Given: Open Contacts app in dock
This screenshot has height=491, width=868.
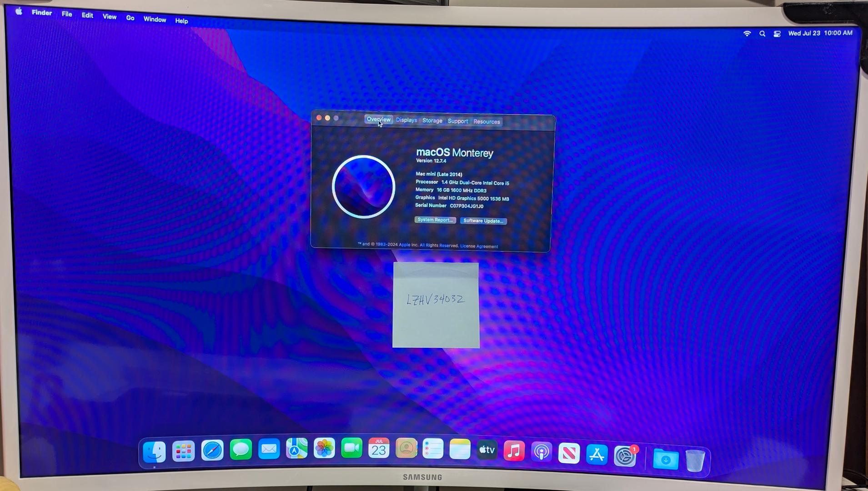Looking at the screenshot, I should click(406, 449).
